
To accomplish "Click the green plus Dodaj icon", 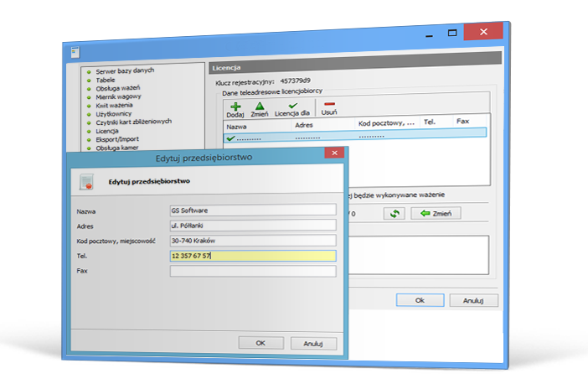I will pos(235,106).
